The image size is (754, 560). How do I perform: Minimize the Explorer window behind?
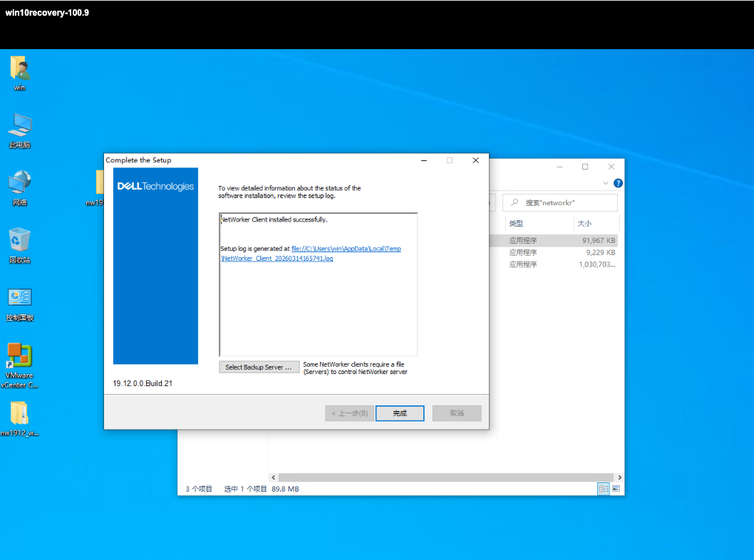pyautogui.click(x=559, y=167)
